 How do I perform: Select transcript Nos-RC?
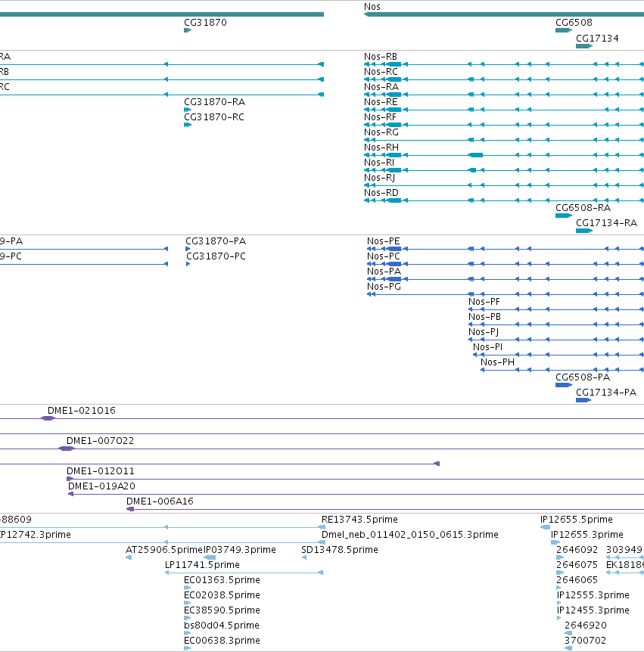pyautogui.click(x=381, y=72)
